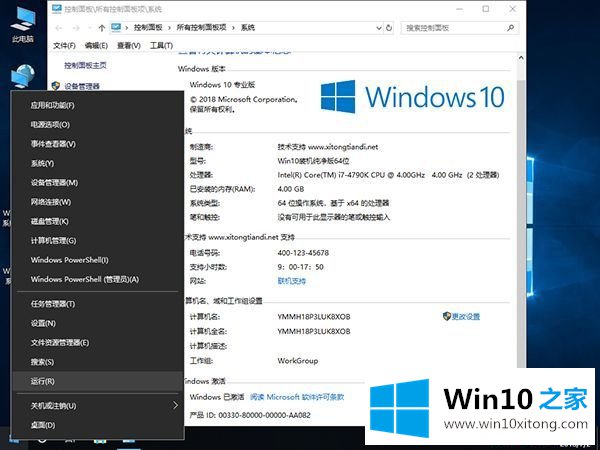600x450 pixels.
Task: Click the vertical scrollbar of the System window
Action: coord(521,224)
